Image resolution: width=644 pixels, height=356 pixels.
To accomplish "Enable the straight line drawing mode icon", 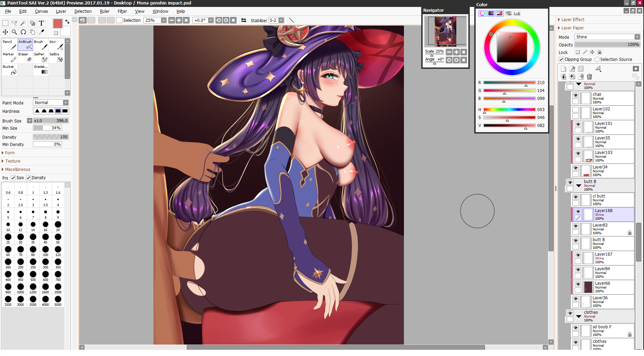I will point(292,20).
